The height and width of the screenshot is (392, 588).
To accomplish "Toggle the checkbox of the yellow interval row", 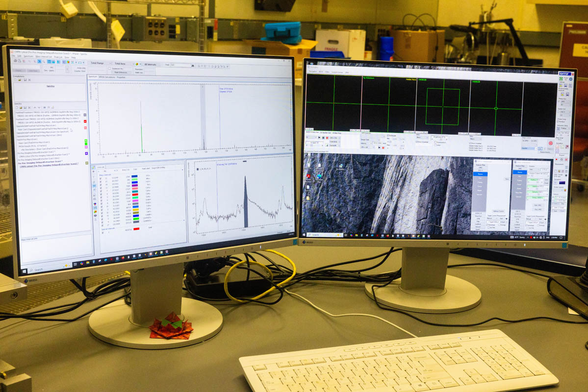I will point(102,213).
